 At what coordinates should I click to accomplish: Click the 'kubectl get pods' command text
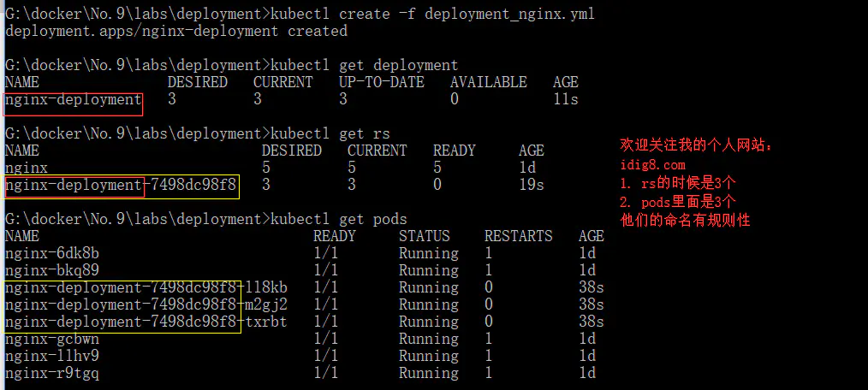(x=338, y=219)
